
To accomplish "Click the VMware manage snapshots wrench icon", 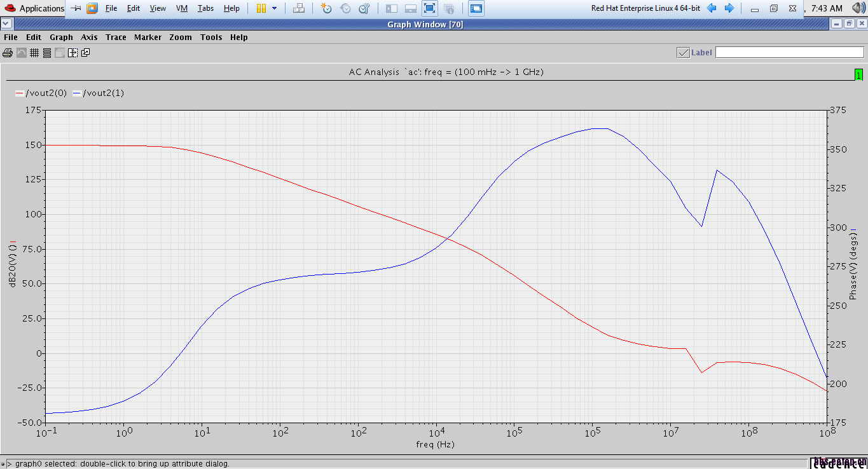I will click(364, 8).
